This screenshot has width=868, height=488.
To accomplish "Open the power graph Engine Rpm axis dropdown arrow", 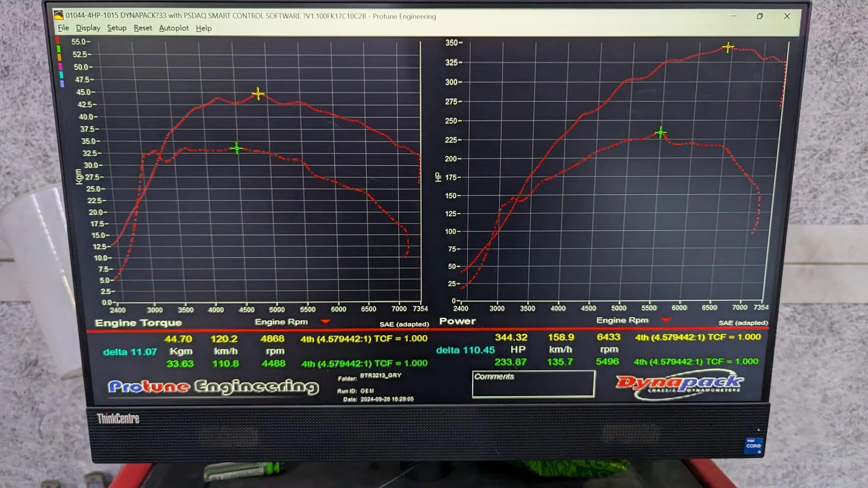I will [x=665, y=320].
